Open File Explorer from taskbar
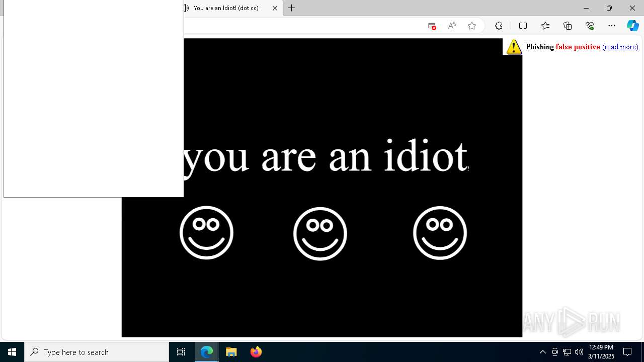The height and width of the screenshot is (362, 644). pyautogui.click(x=231, y=352)
